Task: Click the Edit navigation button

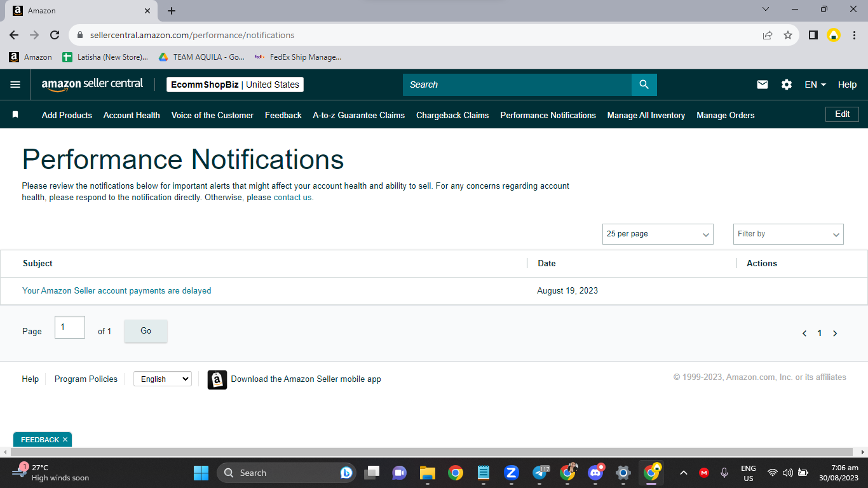Action: point(843,114)
